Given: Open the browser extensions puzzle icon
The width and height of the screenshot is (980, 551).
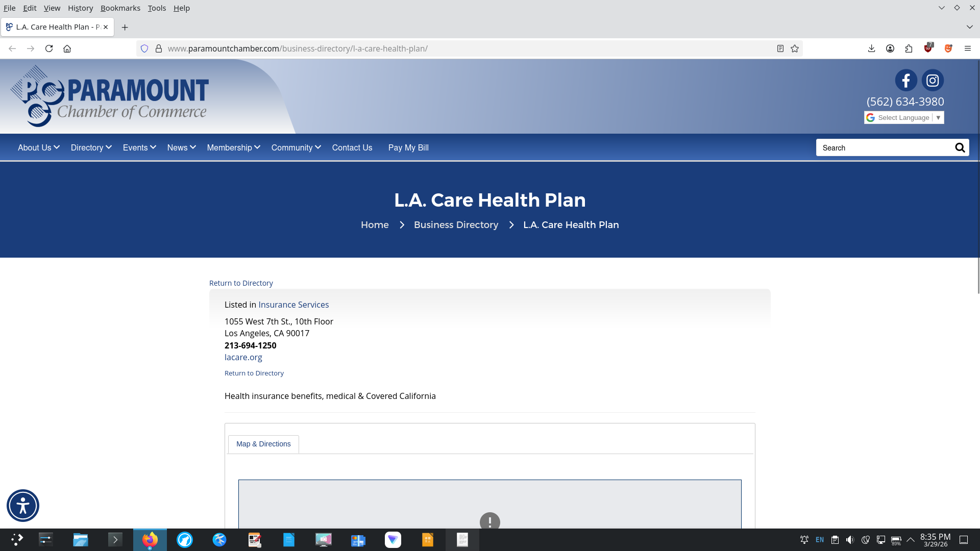Looking at the screenshot, I should pyautogui.click(x=909, y=48).
